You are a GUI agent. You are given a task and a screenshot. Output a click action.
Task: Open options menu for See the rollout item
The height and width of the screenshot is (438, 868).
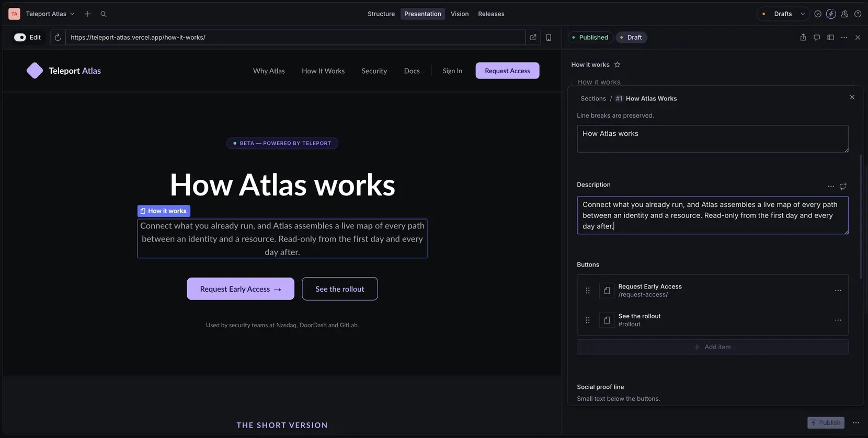coord(838,320)
